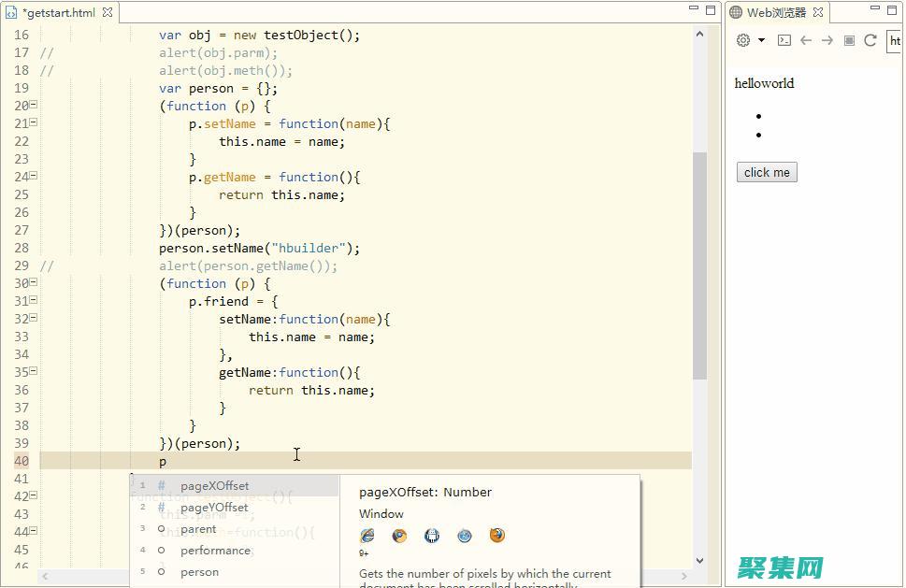
Task: Click the editor vertical scrollbar thumb
Action: coord(699,265)
